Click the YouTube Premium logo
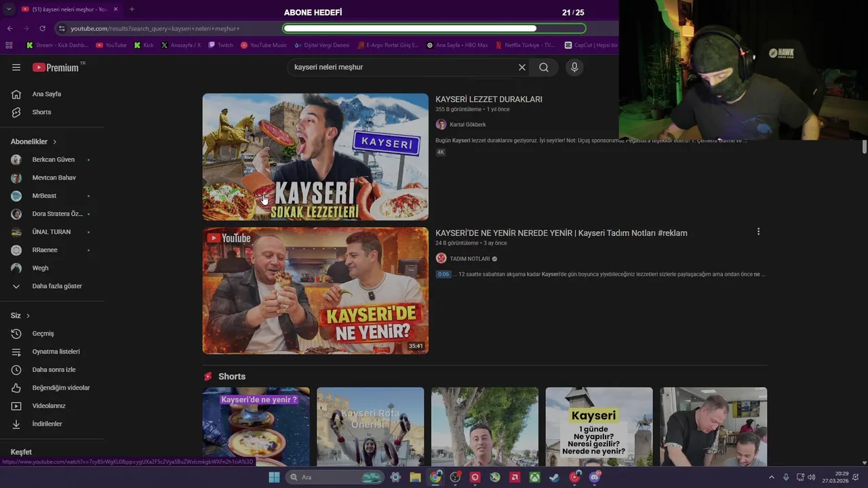The image size is (868, 488). coord(56,67)
